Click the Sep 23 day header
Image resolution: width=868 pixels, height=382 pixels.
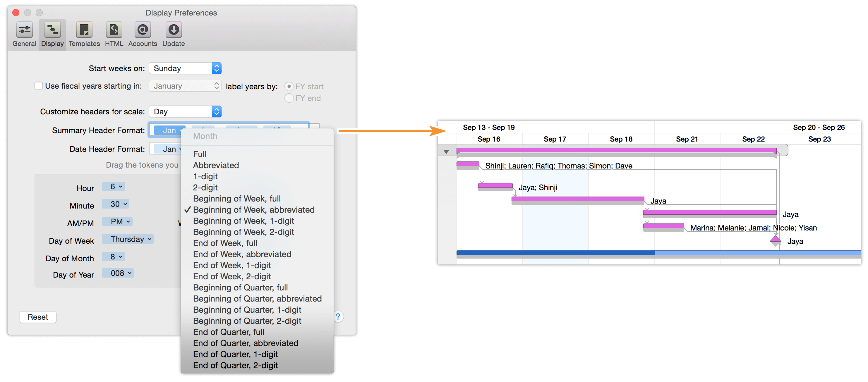tap(819, 139)
